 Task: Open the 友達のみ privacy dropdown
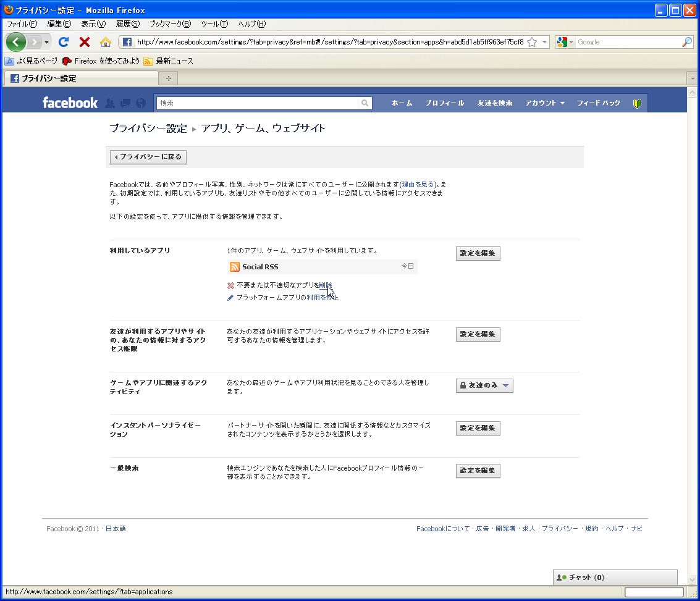coord(484,385)
